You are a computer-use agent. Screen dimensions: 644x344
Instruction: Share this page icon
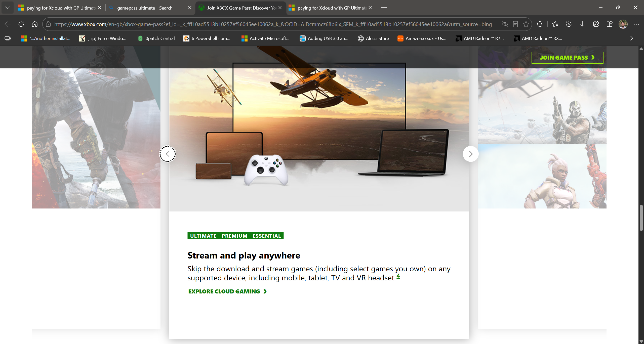[596, 24]
